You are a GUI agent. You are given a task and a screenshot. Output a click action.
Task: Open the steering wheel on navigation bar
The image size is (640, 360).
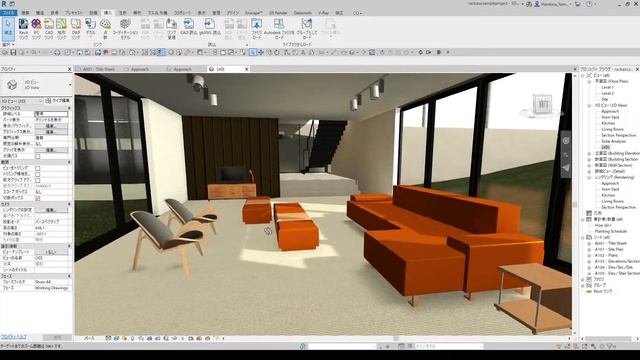pyautogui.click(x=566, y=140)
